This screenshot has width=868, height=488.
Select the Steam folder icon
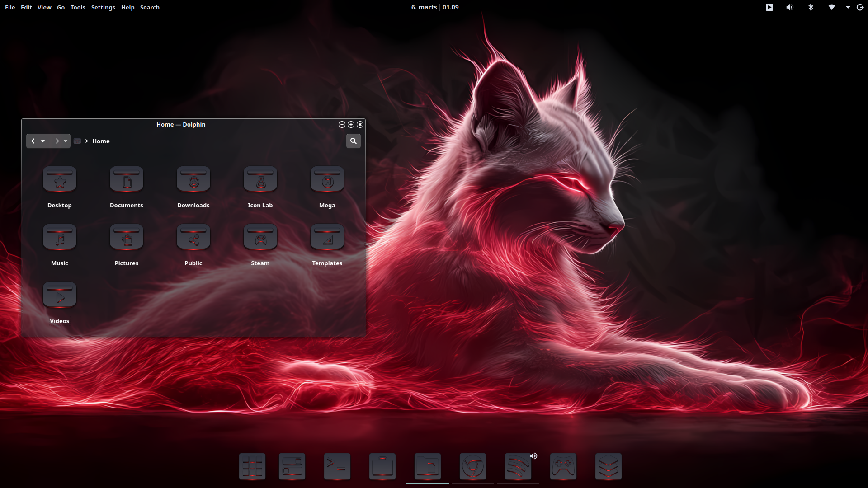click(x=260, y=237)
